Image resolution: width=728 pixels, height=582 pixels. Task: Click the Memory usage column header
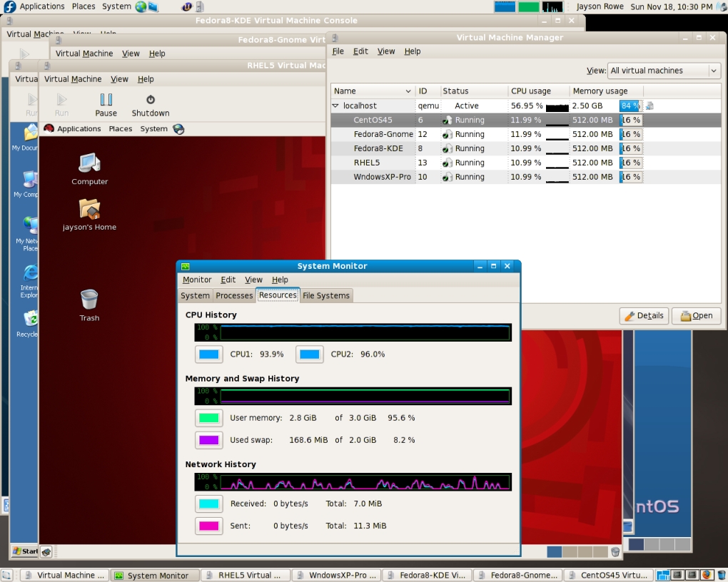607,91
